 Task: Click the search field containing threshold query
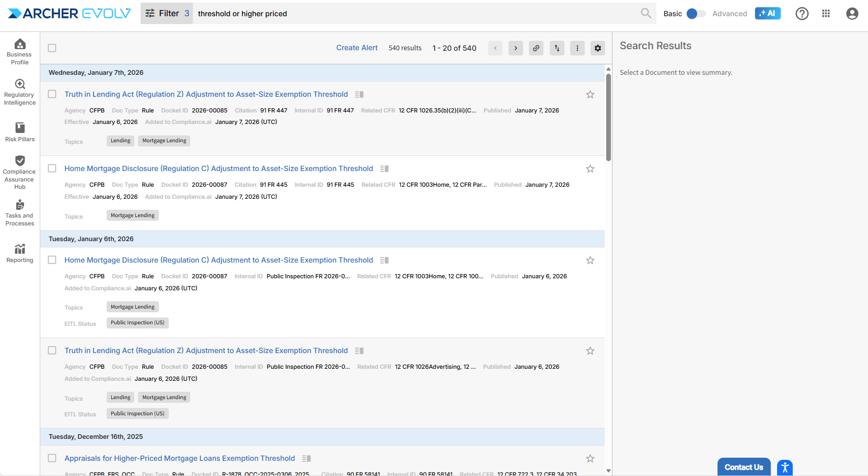[x=413, y=14]
